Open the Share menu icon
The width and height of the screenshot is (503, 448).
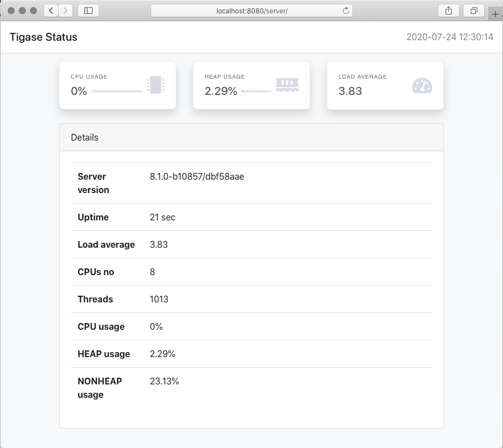pyautogui.click(x=448, y=11)
